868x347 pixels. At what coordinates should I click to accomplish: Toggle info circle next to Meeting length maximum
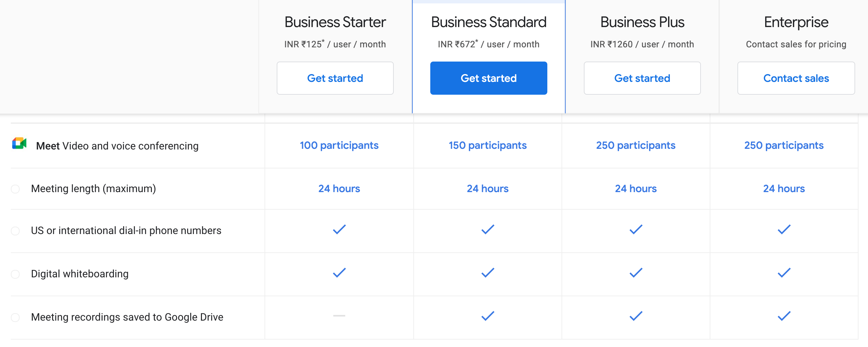tap(15, 189)
